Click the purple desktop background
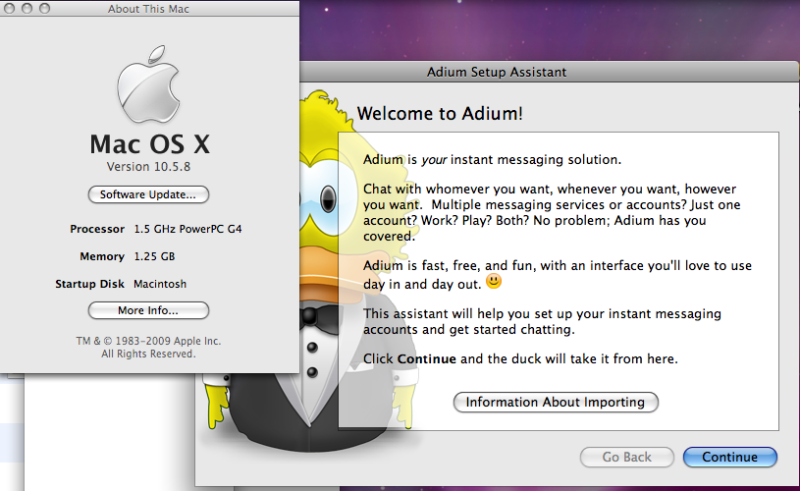The height and width of the screenshot is (491, 800). (561, 31)
